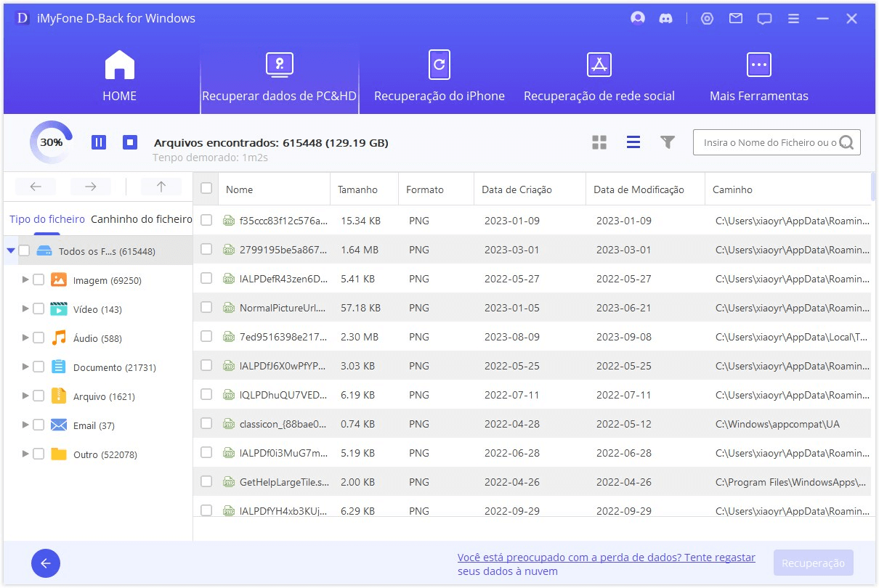Open the HOME tab

(x=119, y=76)
